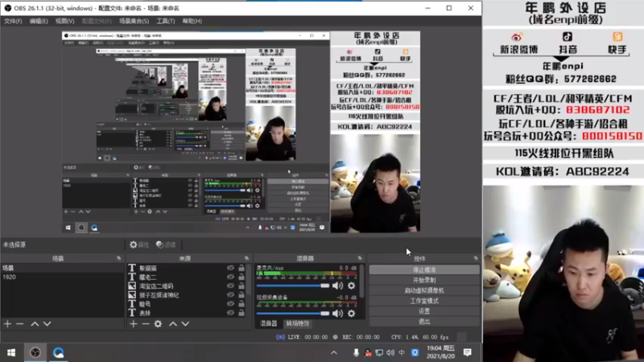Undock the 来源 panel with its float icon
The width and height of the screenshot is (644, 362).
[246, 258]
